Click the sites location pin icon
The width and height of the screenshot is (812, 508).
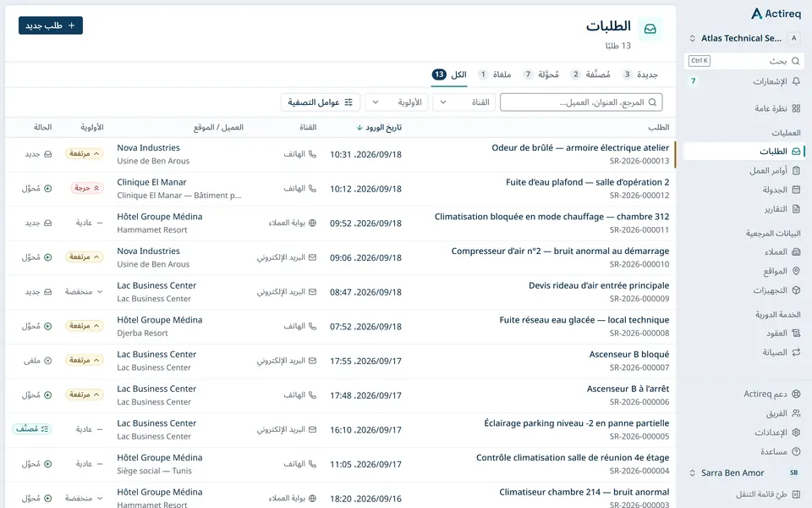pos(796,271)
